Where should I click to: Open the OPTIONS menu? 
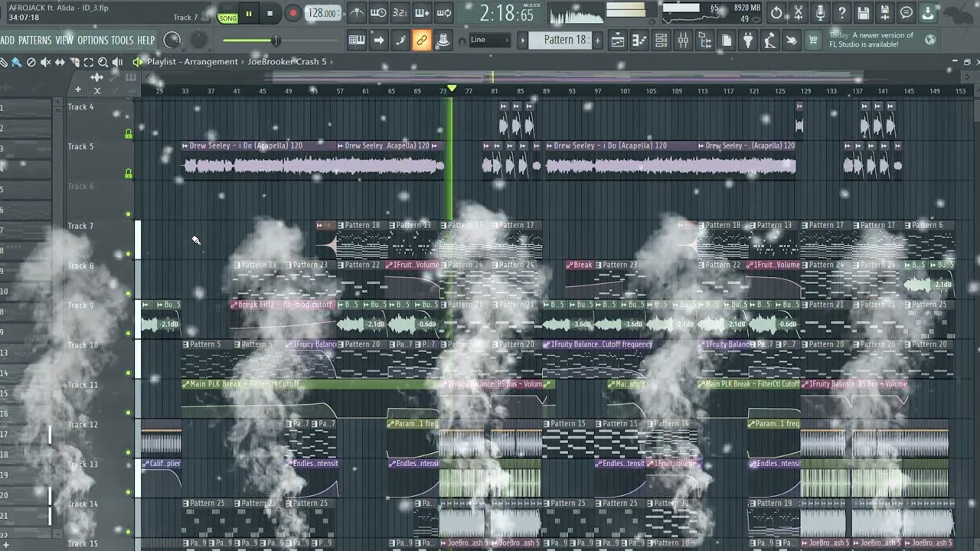(x=93, y=40)
